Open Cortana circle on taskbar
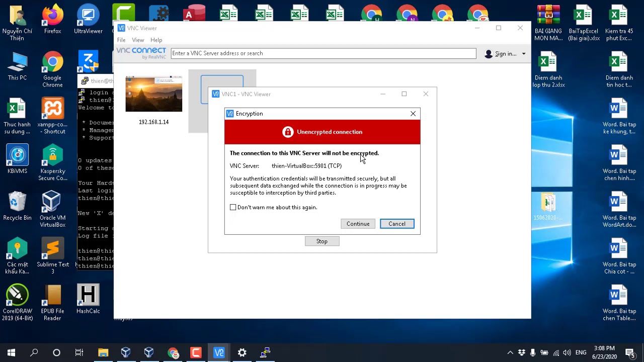This screenshot has height=362, width=644. [x=56, y=352]
